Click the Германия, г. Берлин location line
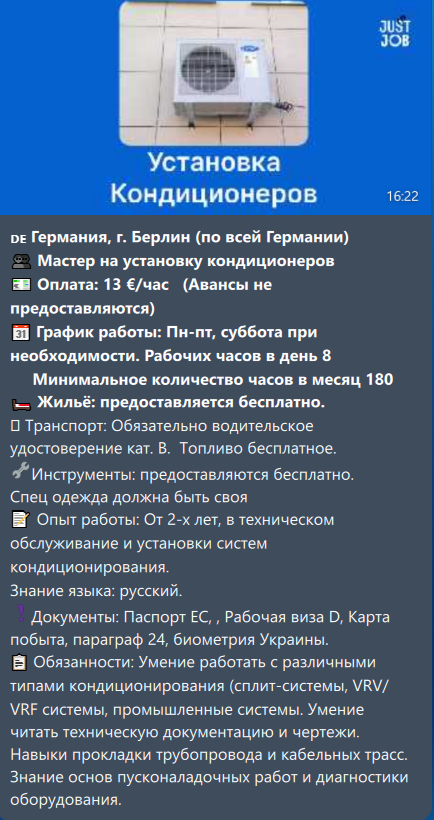This screenshot has width=434, height=820. tap(190, 237)
